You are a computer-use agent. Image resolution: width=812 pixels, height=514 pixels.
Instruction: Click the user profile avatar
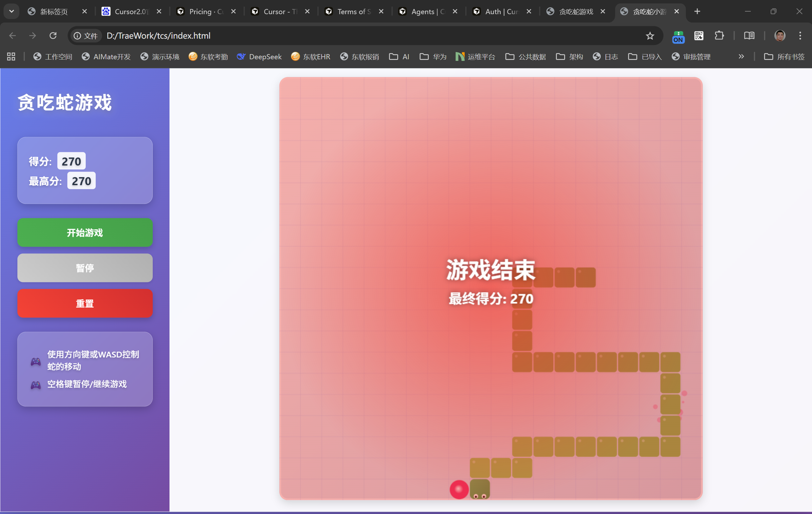(780, 36)
